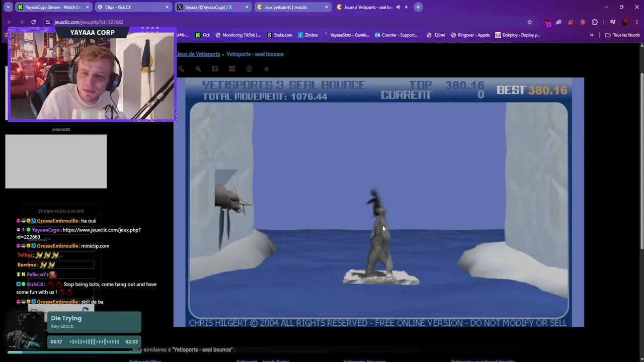
Task: Click the webcam overlay labeled YAYAAA CORP
Action: pos(92,74)
